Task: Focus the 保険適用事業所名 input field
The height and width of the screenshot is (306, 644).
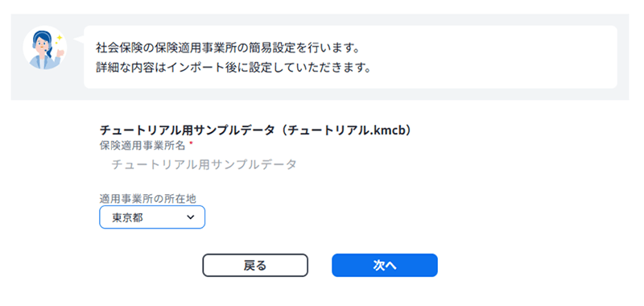Action: [x=205, y=165]
